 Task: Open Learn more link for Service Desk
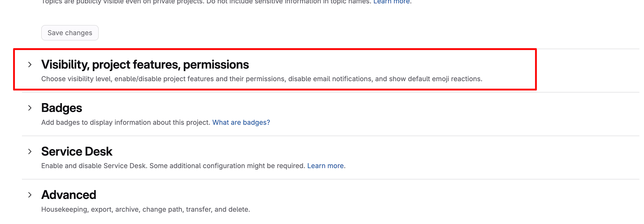(325, 166)
